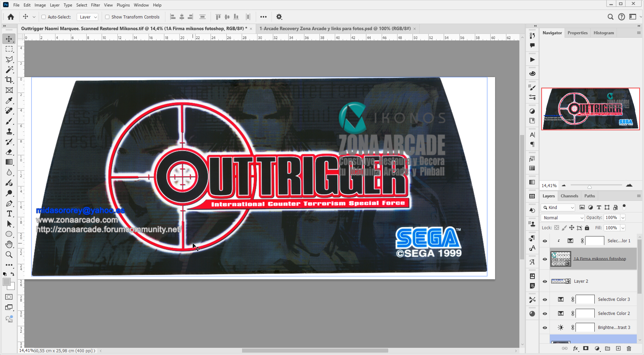The image size is (644, 355).
Task: Hide the Selective Color 1 clipped layer
Action: (x=545, y=241)
